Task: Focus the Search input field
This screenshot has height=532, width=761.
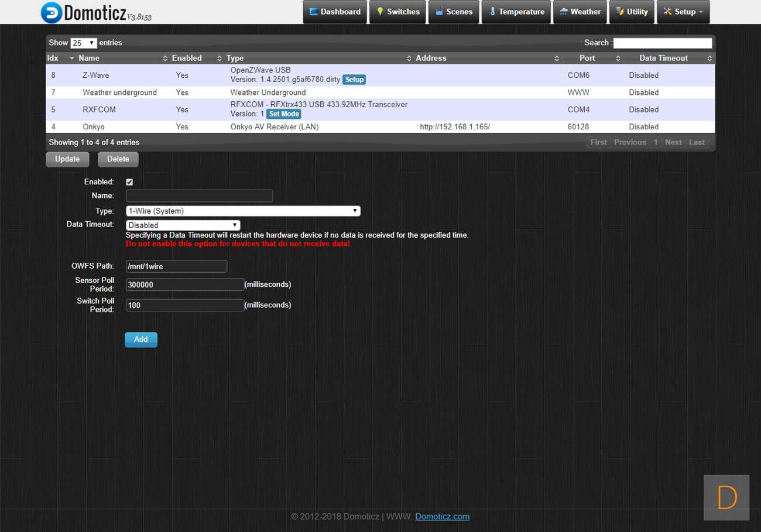Action: [x=662, y=43]
